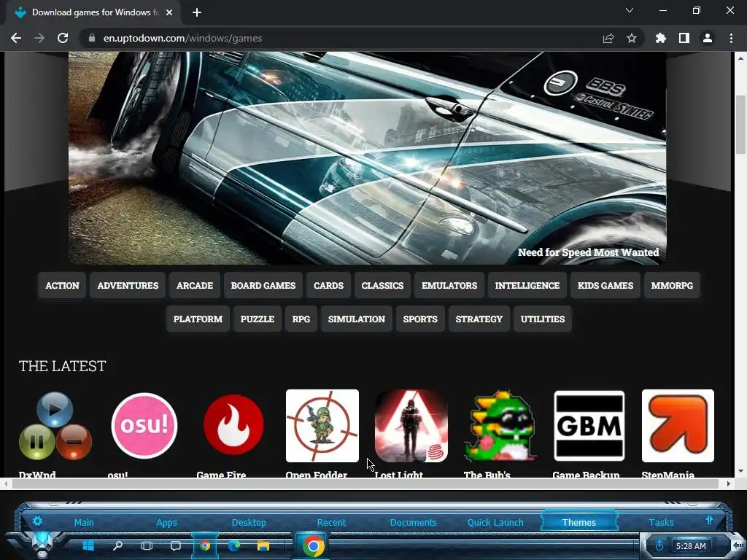
Task: Open the osu! game icon
Action: coord(144,426)
